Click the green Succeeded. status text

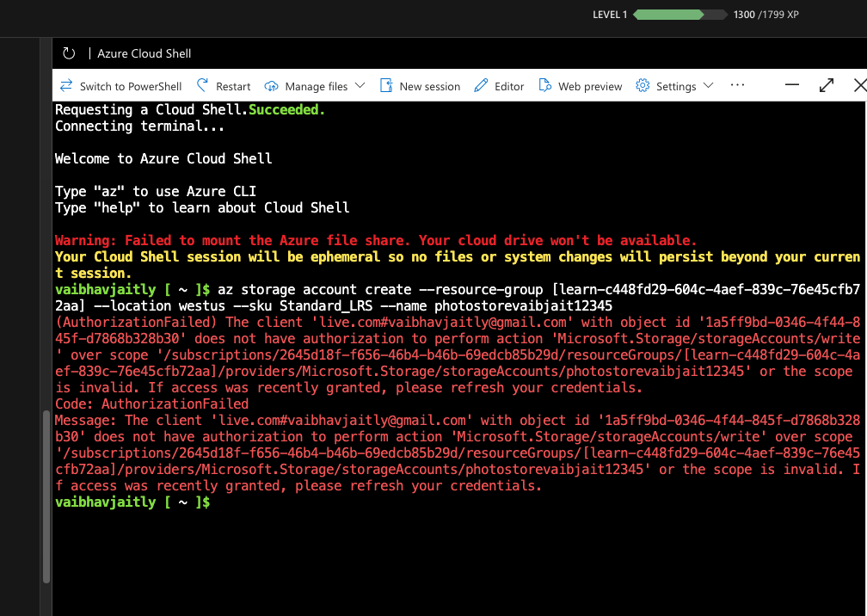click(287, 109)
